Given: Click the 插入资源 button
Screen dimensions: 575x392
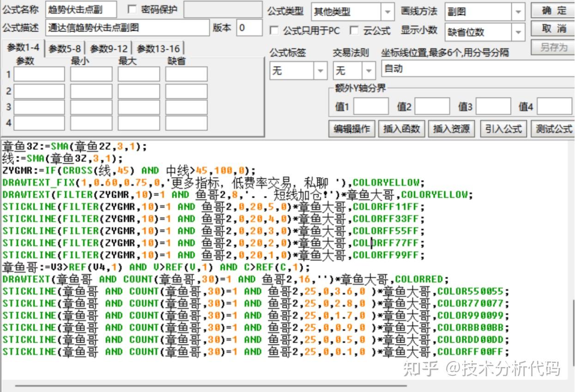Looking at the screenshot, I should [451, 129].
